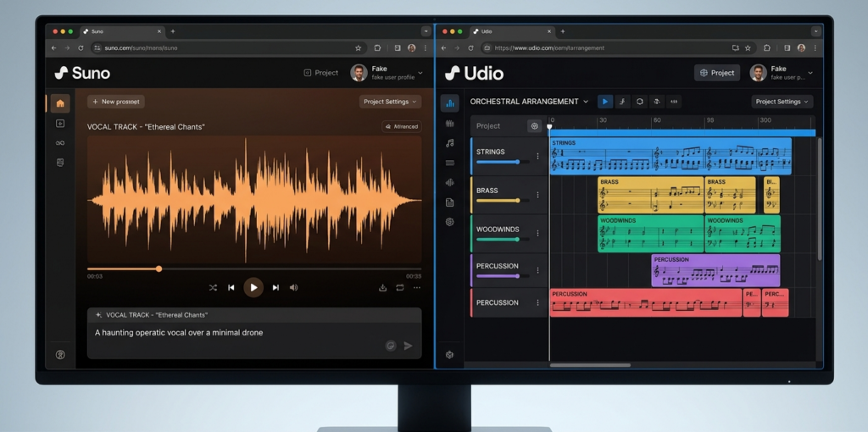Download the vocal track in Suno
This screenshot has height=432, width=868.
pos(382,288)
